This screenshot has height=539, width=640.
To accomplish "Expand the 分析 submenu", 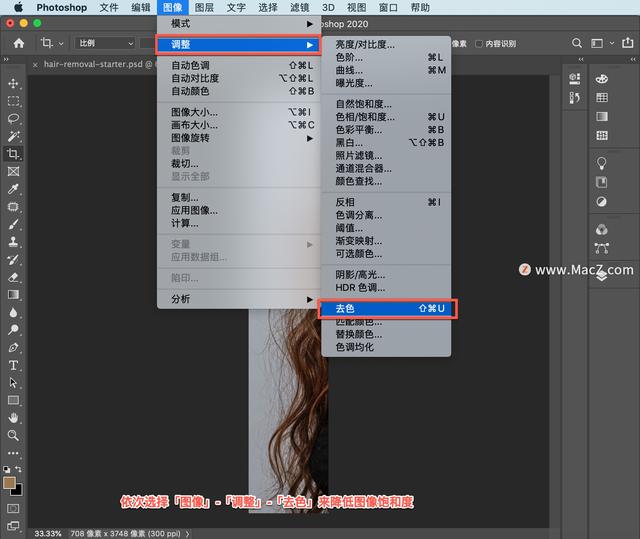I will tap(239, 299).
